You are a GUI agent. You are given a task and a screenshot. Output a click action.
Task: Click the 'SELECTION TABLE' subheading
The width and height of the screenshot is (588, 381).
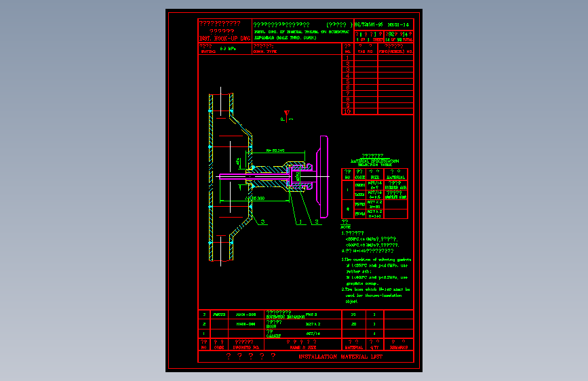[x=374, y=165]
